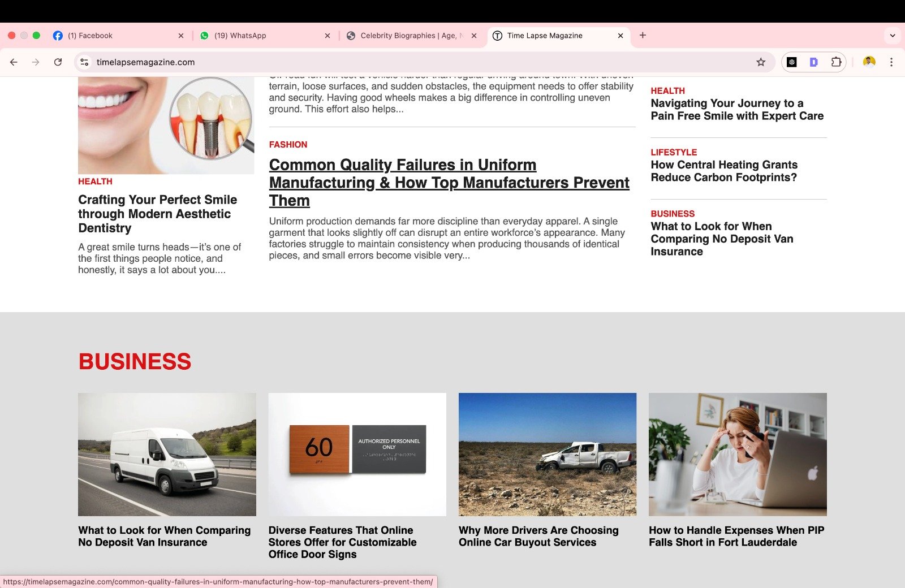Click the wrecked pickup truck image

547,454
